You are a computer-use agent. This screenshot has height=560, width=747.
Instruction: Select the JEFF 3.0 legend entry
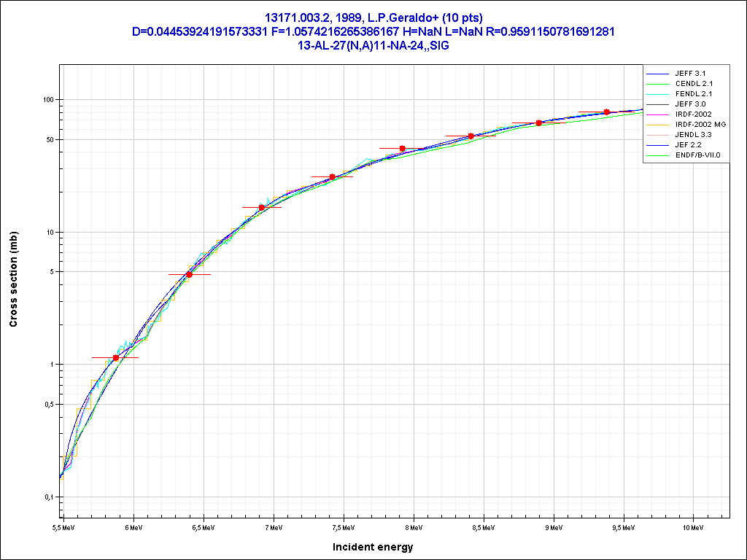click(x=690, y=104)
